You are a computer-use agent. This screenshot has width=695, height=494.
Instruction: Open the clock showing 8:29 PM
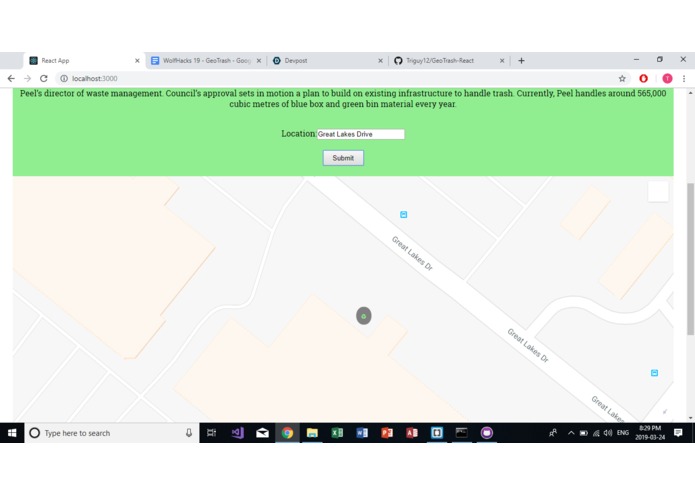click(650, 433)
